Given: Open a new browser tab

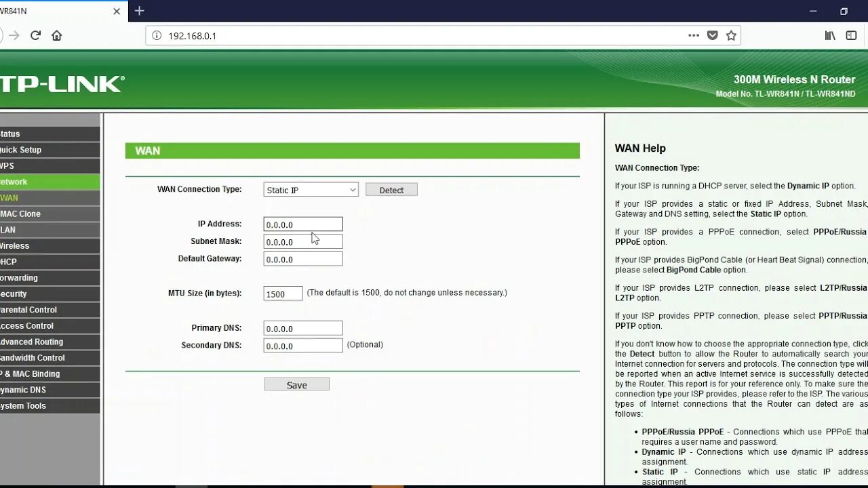Looking at the screenshot, I should coord(139,11).
